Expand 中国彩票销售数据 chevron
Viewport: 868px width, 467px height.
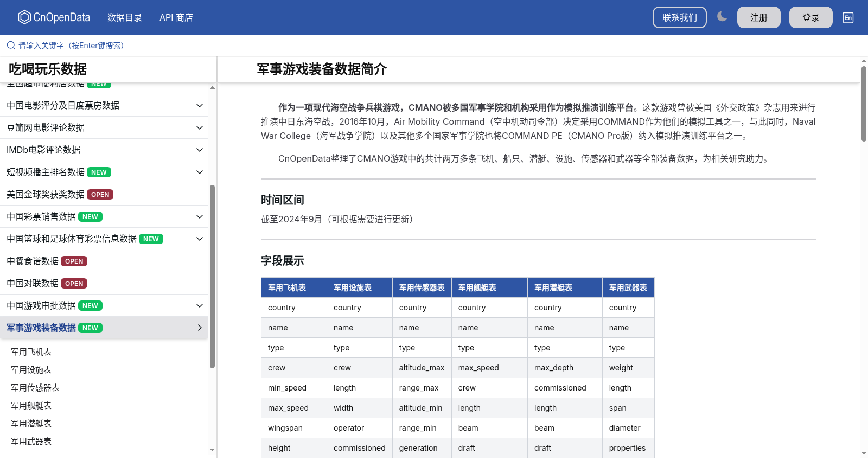coord(200,216)
